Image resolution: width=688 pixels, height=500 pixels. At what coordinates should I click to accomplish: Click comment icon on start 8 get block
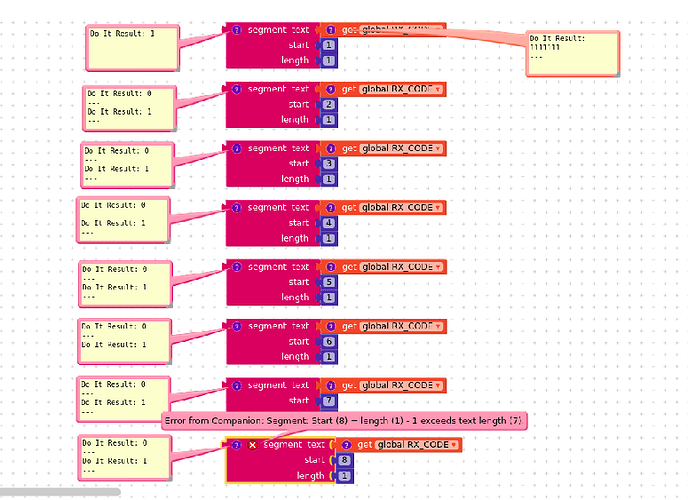click(346, 445)
